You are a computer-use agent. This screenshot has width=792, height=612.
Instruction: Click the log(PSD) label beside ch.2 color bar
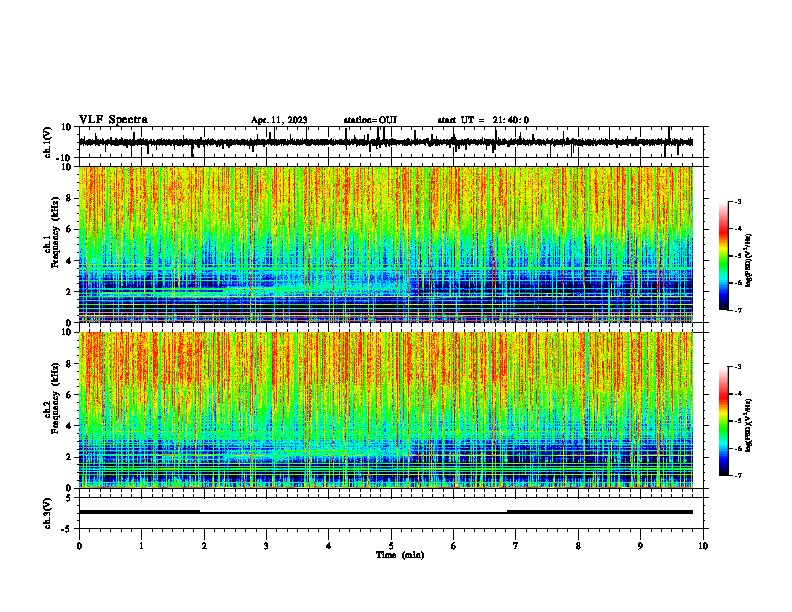coord(748,425)
